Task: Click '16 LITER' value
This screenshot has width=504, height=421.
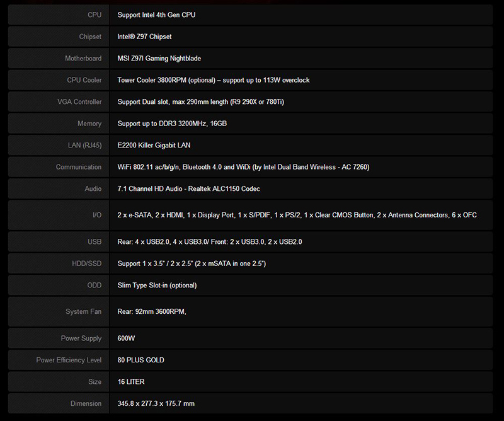Action: click(131, 382)
